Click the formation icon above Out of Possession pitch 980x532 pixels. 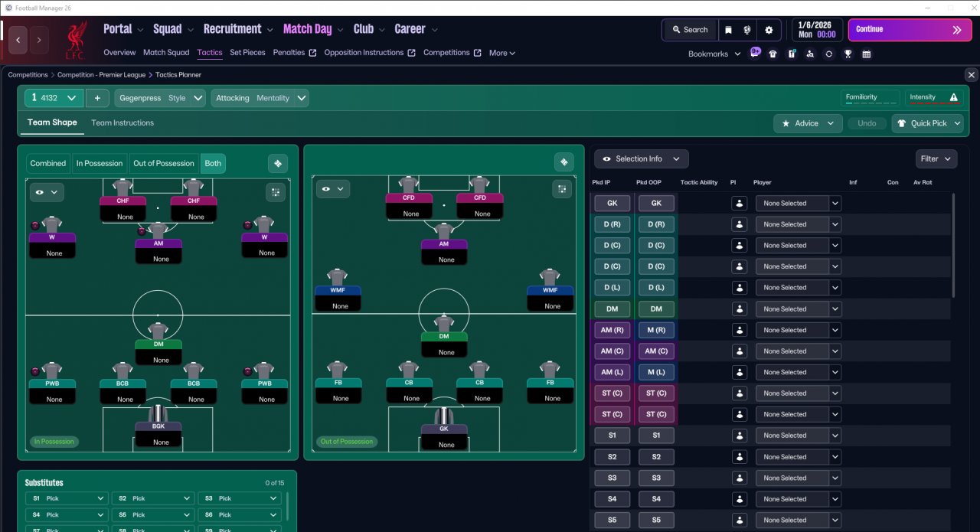pos(563,162)
